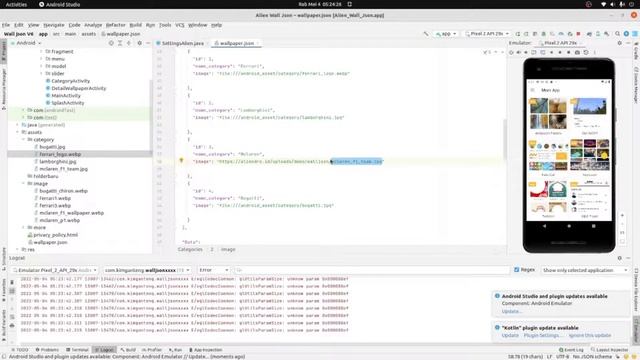Viewport: 640px width, 360px height.
Task: Open the app run configuration dropdown
Action: click(446, 34)
